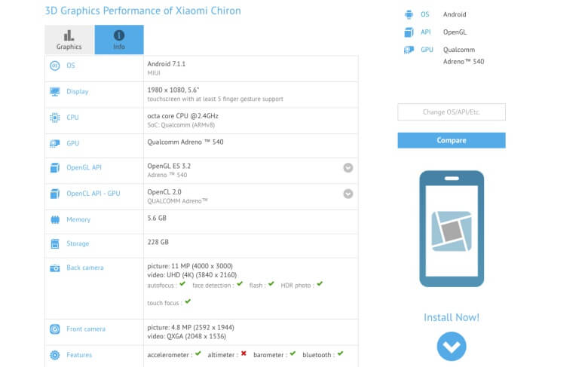The image size is (588, 367).
Task: Click the altimeter red cross mark
Action: [243, 353]
